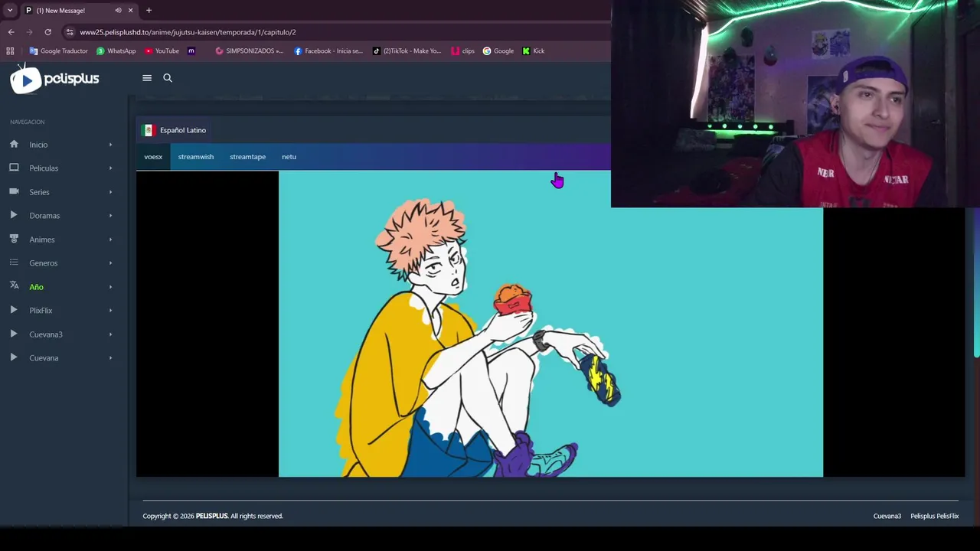Expand the Año submenu arrow

pos(110,287)
